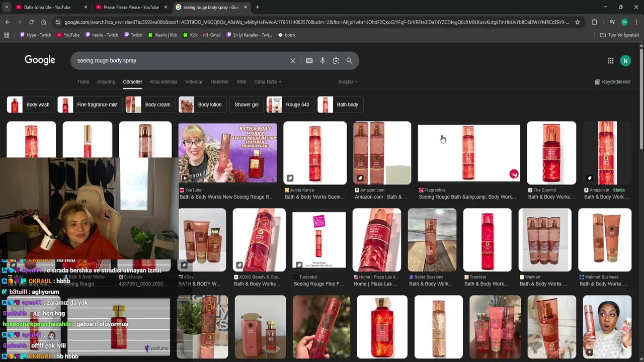
Task: Open the Trendyol product image
Action: pyautogui.click(x=487, y=240)
